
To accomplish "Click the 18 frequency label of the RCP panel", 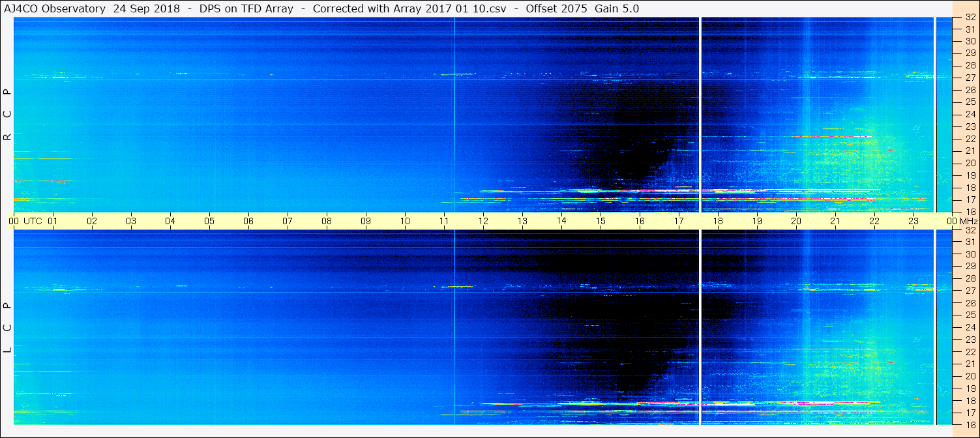I will coord(970,187).
